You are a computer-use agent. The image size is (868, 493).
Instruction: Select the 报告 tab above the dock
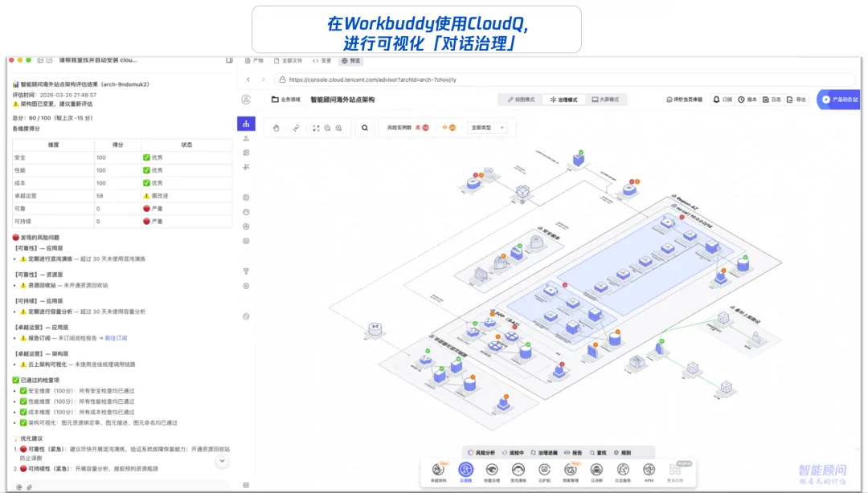click(x=573, y=453)
